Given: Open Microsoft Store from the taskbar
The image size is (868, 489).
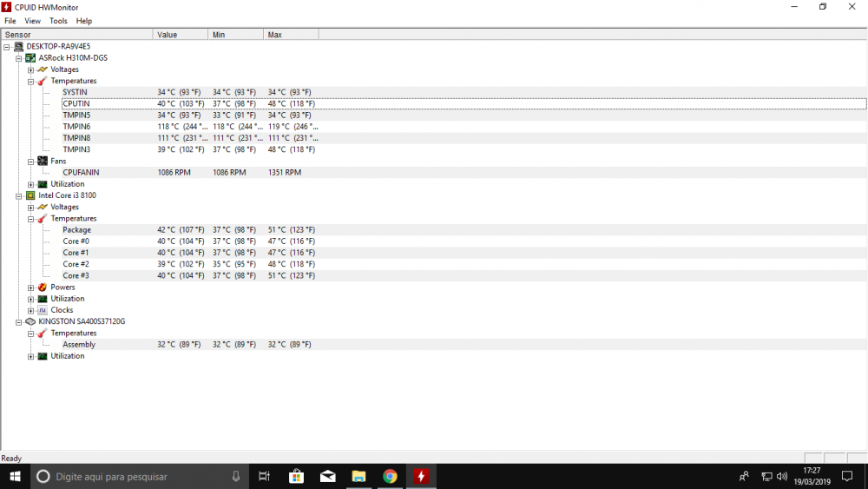Looking at the screenshot, I should point(296,476).
